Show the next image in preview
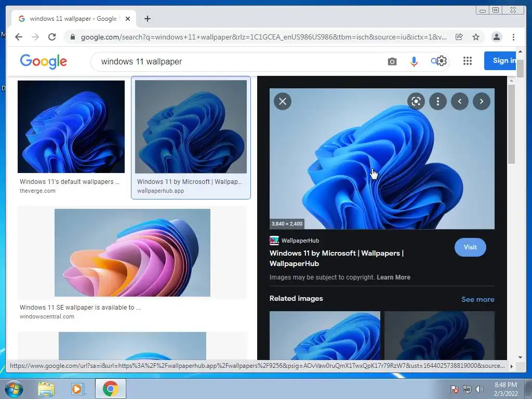The height and width of the screenshot is (399, 532). [482, 101]
